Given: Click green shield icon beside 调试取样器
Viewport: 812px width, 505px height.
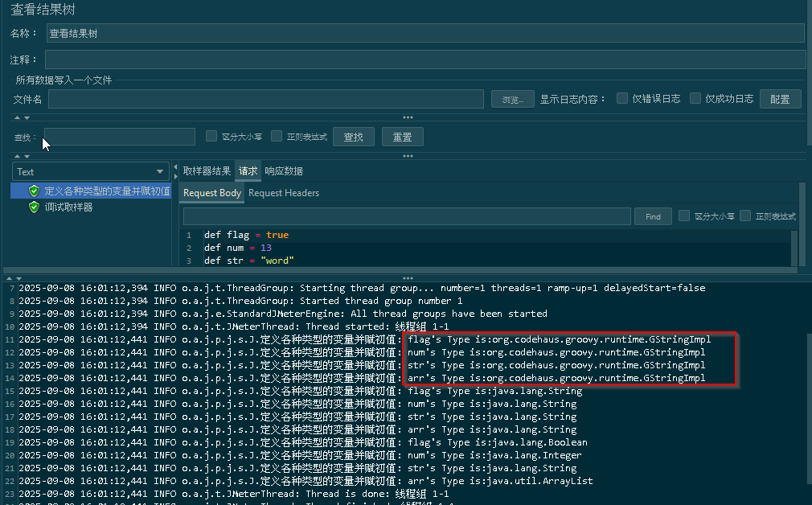Looking at the screenshot, I should (x=35, y=207).
